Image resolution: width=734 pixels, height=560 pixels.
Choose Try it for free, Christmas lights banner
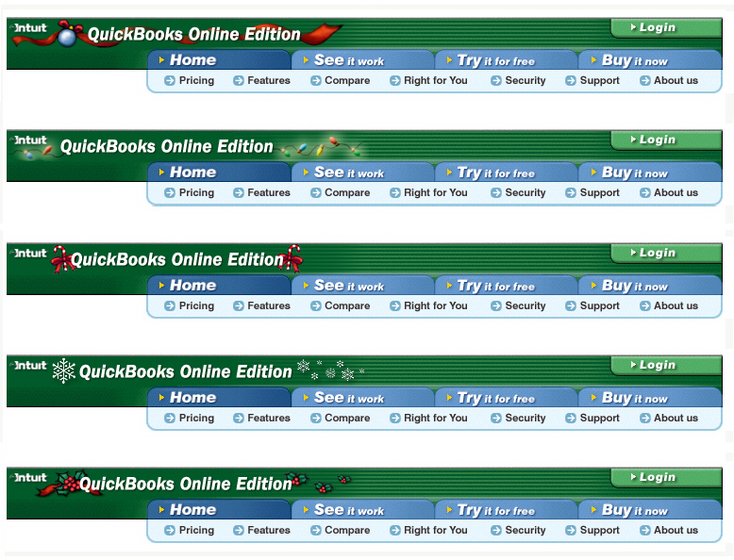507,173
